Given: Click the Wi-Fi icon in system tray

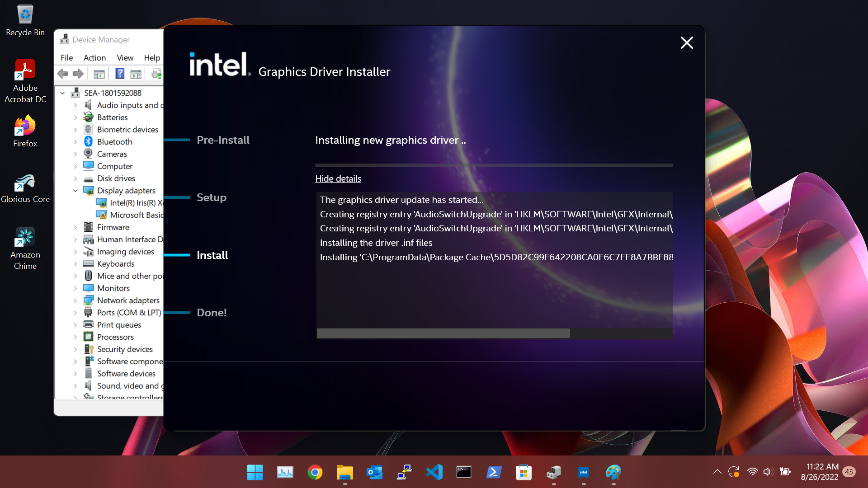Looking at the screenshot, I should pyautogui.click(x=752, y=472).
